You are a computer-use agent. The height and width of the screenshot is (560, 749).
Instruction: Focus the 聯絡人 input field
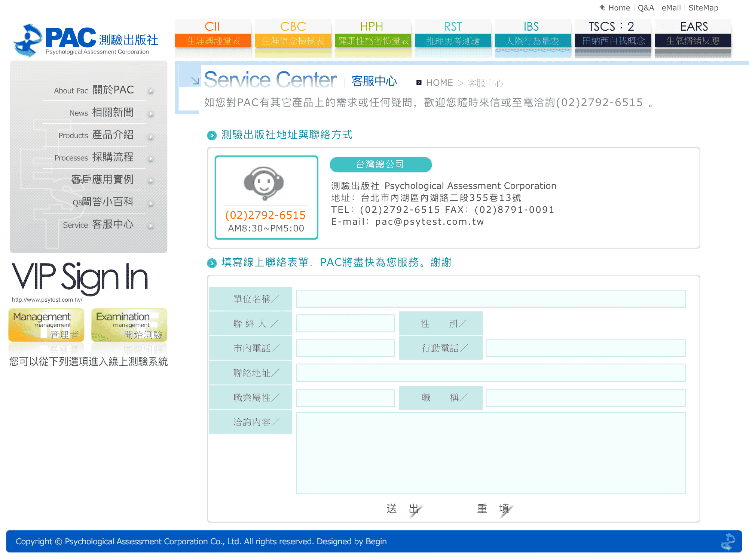point(345,323)
